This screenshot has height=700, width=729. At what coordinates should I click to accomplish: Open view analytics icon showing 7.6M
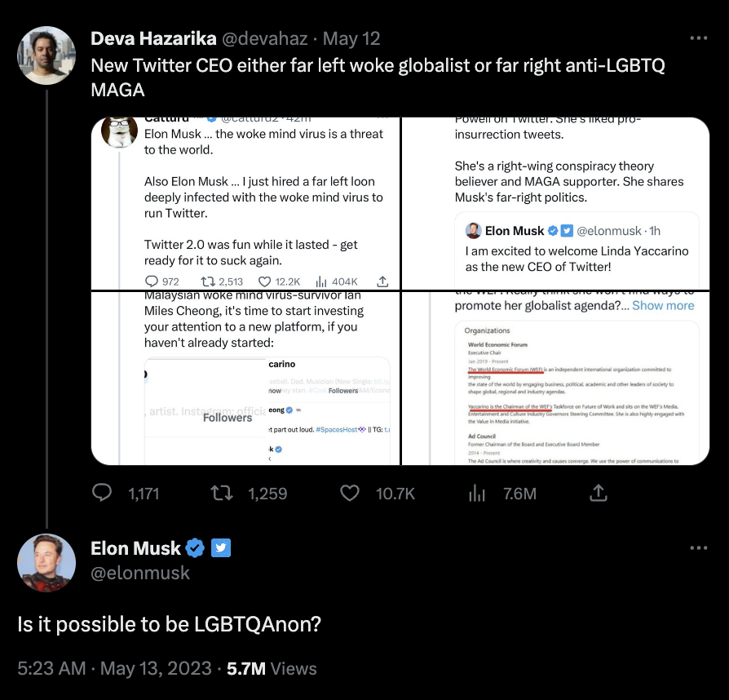[x=477, y=493]
